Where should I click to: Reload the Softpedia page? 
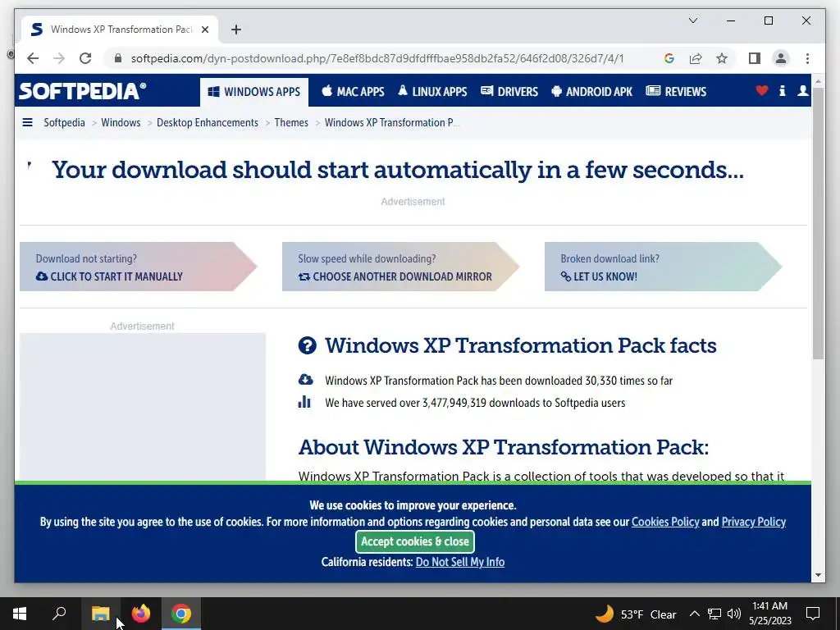(85, 58)
